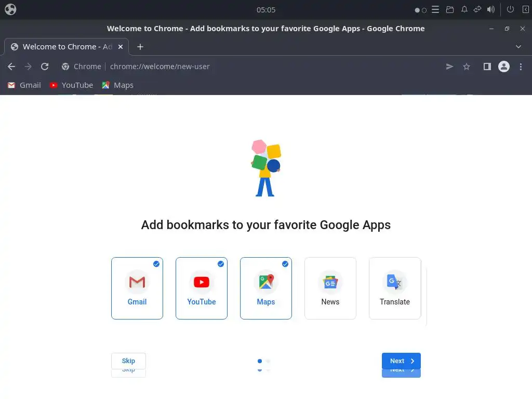This screenshot has width=532, height=399.
Task: Bookmark this tab with the star icon
Action: 467,66
